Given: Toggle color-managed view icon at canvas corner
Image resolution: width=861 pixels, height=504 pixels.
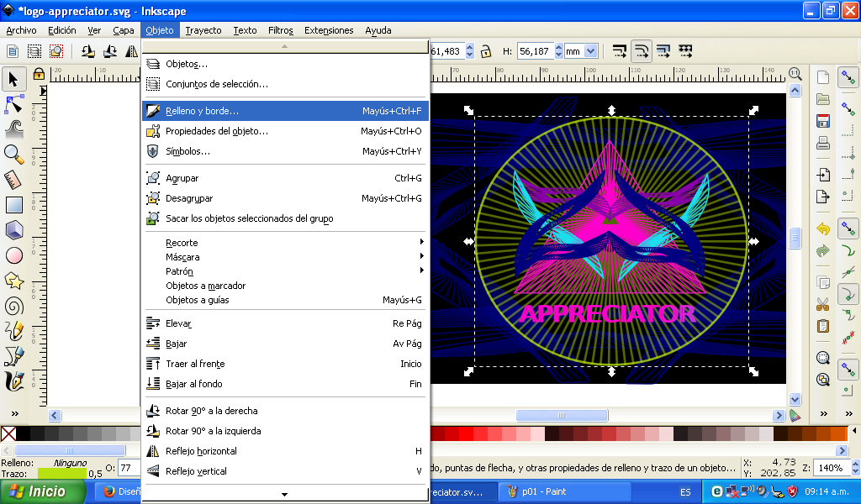Looking at the screenshot, I should pos(795,416).
